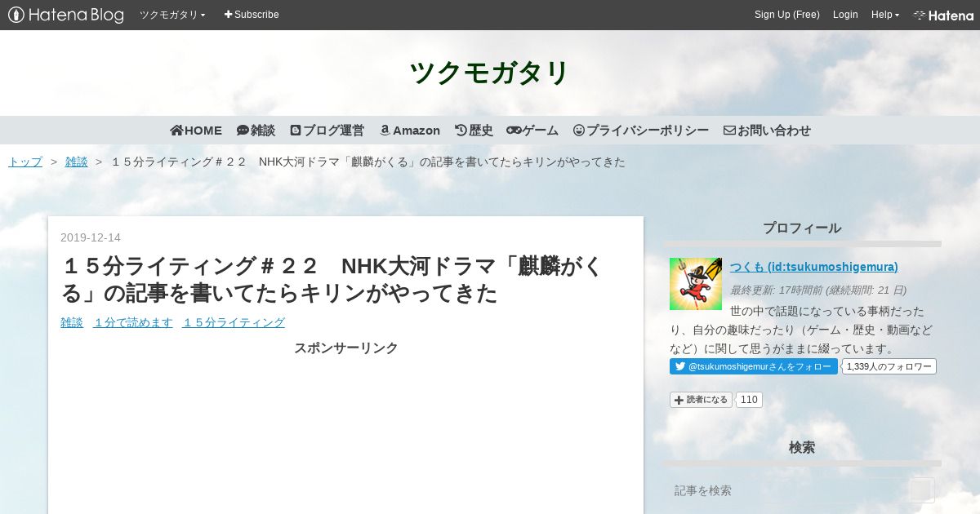
Task: Click the smiley icon beside プライバシーポリシー
Action: pyautogui.click(x=579, y=131)
